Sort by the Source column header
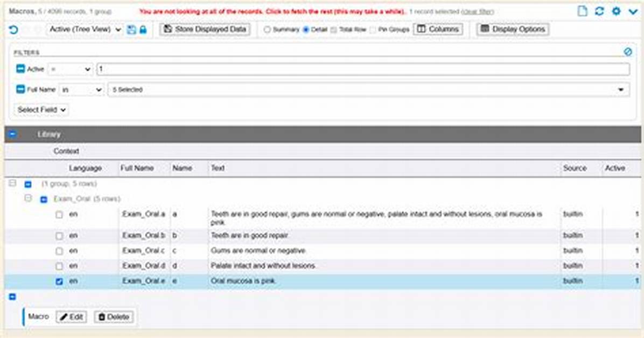This screenshot has height=338, width=644. click(575, 168)
